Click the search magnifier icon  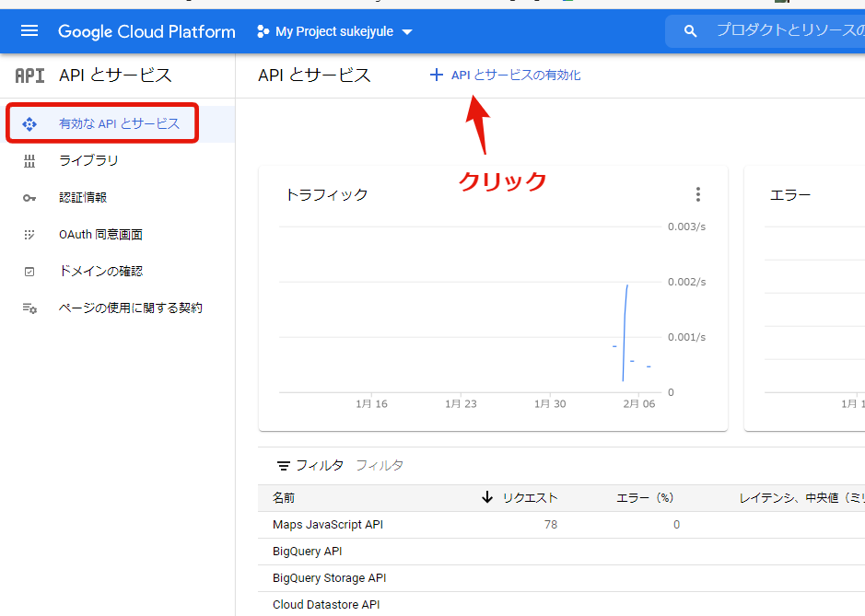(x=690, y=31)
